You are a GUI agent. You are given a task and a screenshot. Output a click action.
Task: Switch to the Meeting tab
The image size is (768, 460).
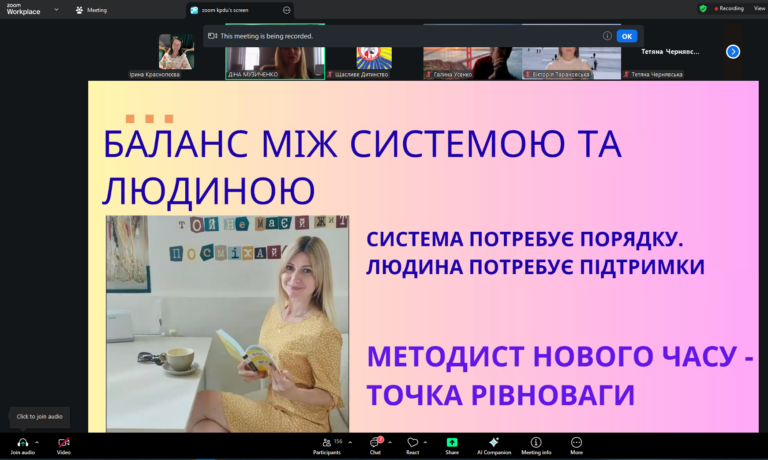pyautogui.click(x=92, y=10)
